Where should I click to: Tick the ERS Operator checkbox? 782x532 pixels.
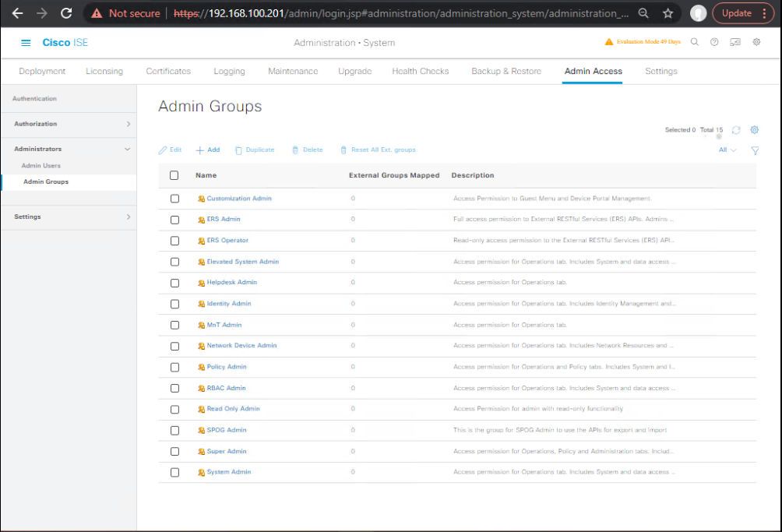[x=174, y=241]
